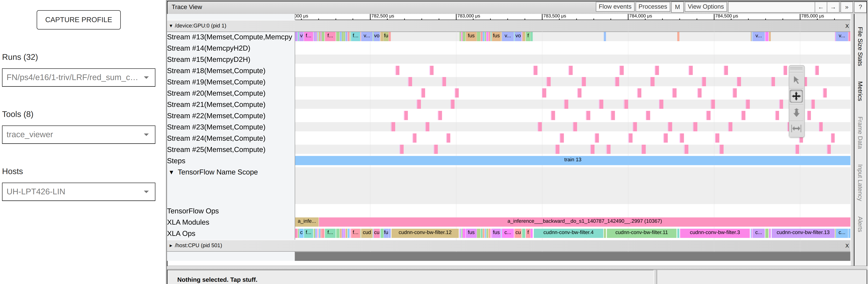Go to next result with right arrow
868x284 pixels.
[x=833, y=7]
